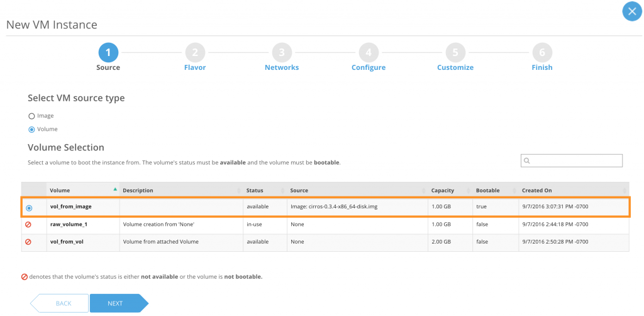
Task: Open step 5 Customize circle
Action: [x=455, y=52]
